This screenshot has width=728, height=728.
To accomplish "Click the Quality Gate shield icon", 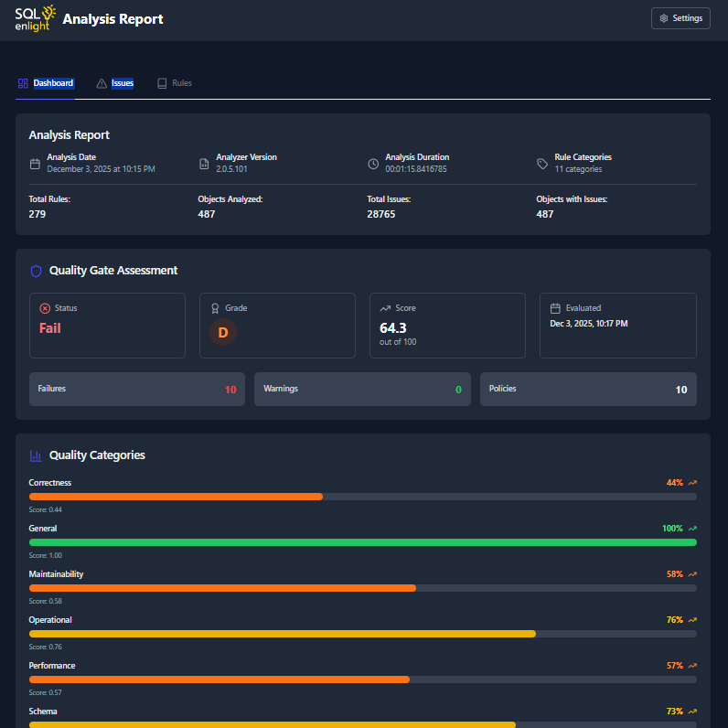I will pos(37,271).
